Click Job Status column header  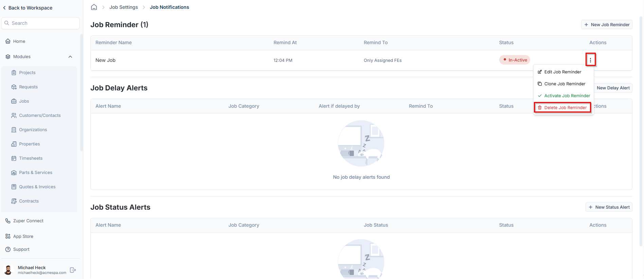376,225
